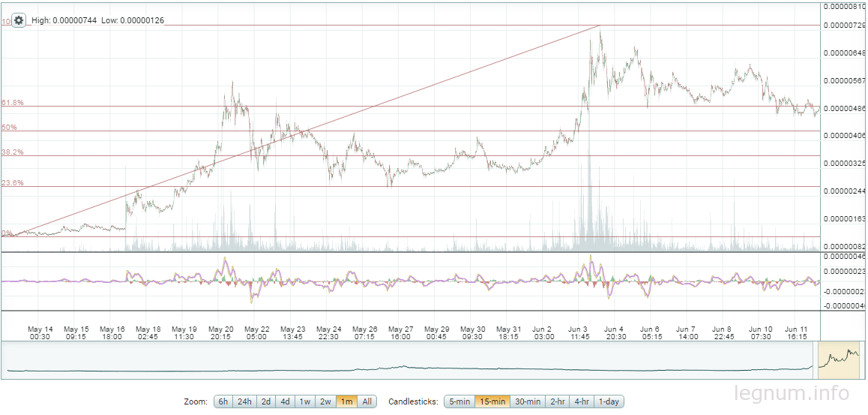Choose 30-min candlestick interval
The height and width of the screenshot is (415, 868).
(527, 401)
